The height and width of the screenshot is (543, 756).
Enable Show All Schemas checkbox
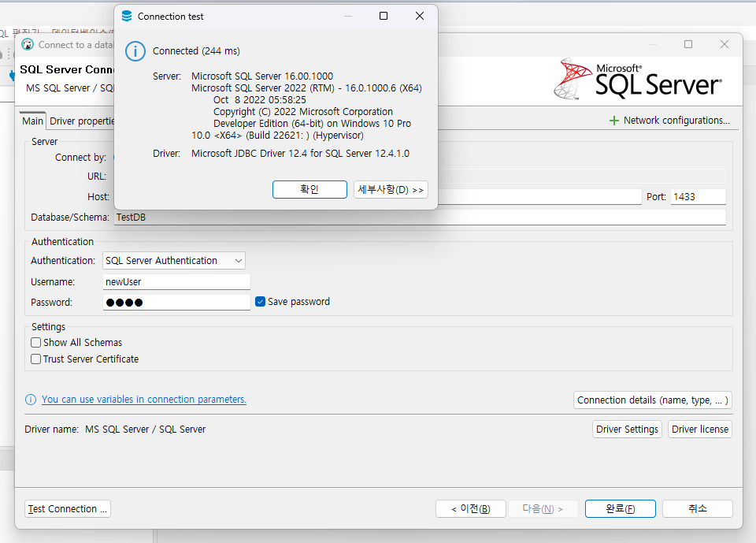pyautogui.click(x=35, y=343)
